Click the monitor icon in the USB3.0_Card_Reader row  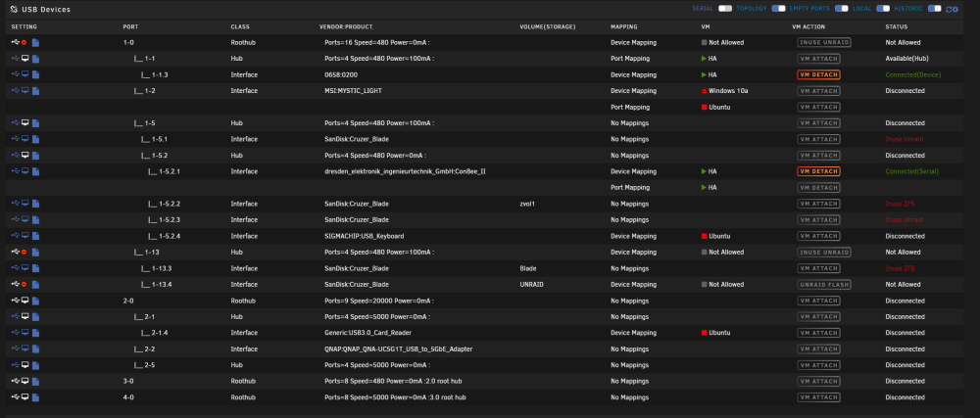pos(25,333)
